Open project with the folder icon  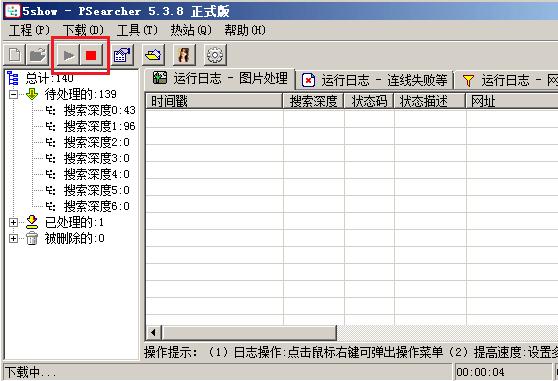[38, 55]
